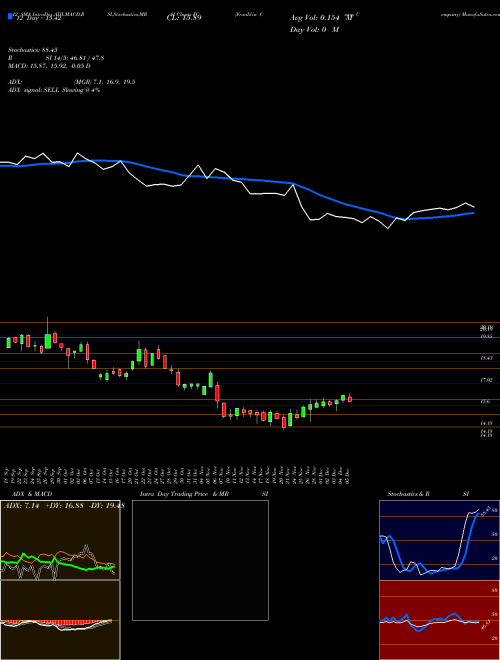The width and height of the screenshot is (500, 660).
Task: Open the MACD histogram panel
Action: point(60,620)
